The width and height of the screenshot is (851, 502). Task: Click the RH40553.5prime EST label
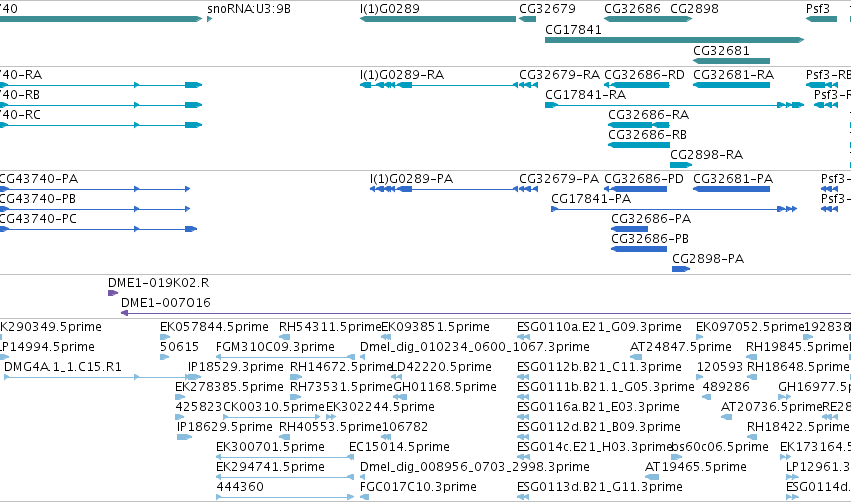[x=331, y=427]
